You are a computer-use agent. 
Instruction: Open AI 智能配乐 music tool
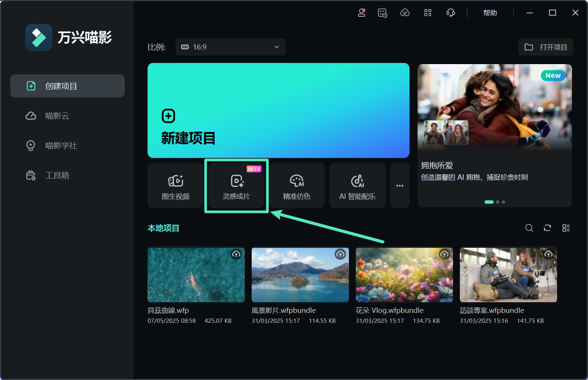pyautogui.click(x=357, y=186)
